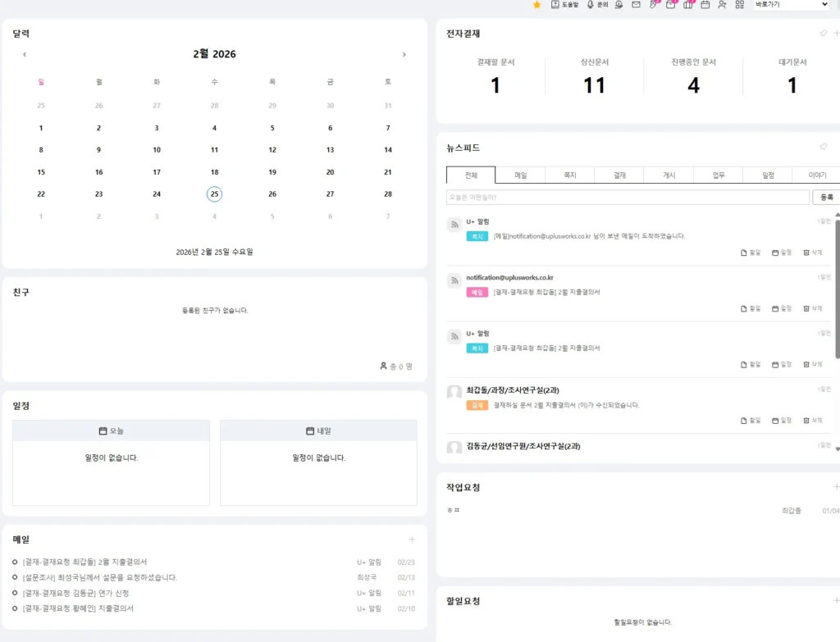Open the mail envelope icon in top toolbar
The image size is (840, 642).
(x=636, y=5)
